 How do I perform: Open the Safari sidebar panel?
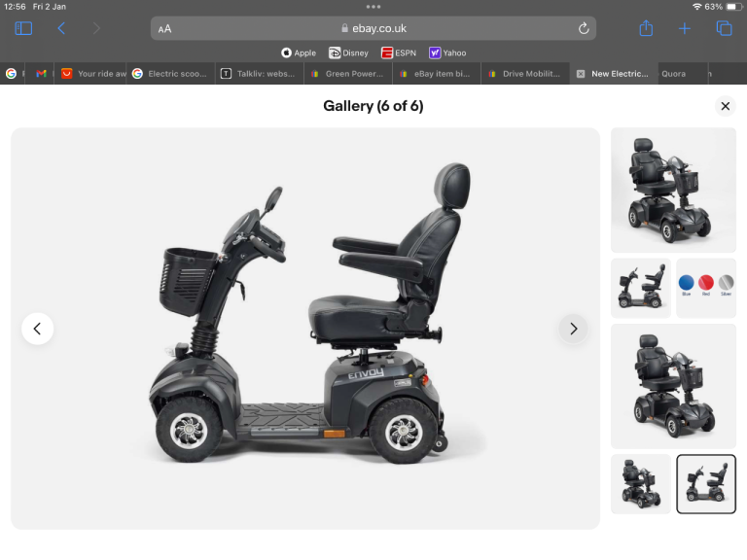click(x=23, y=28)
